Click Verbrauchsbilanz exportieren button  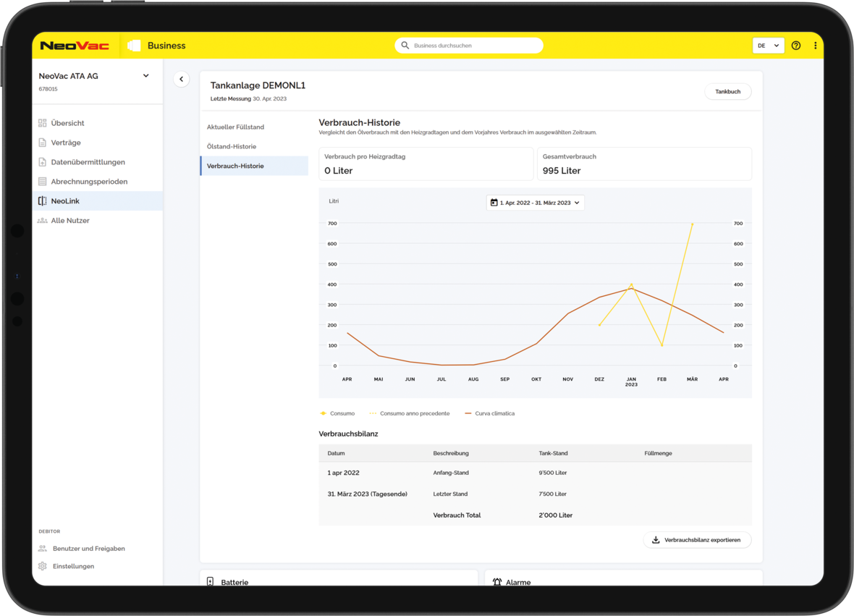coord(697,540)
